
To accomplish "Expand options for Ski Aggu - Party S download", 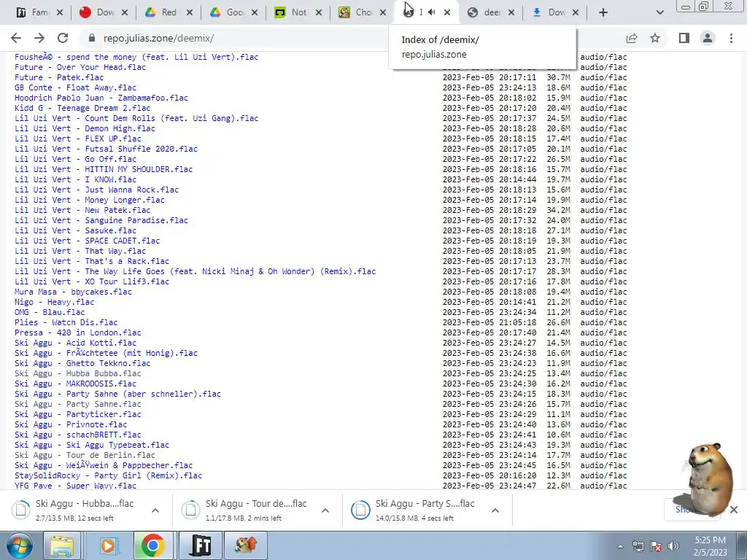I will click(495, 510).
